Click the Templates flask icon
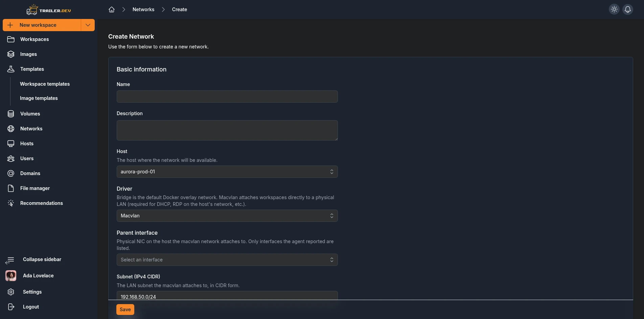Viewport: 644px width, 319px height. 11,69
